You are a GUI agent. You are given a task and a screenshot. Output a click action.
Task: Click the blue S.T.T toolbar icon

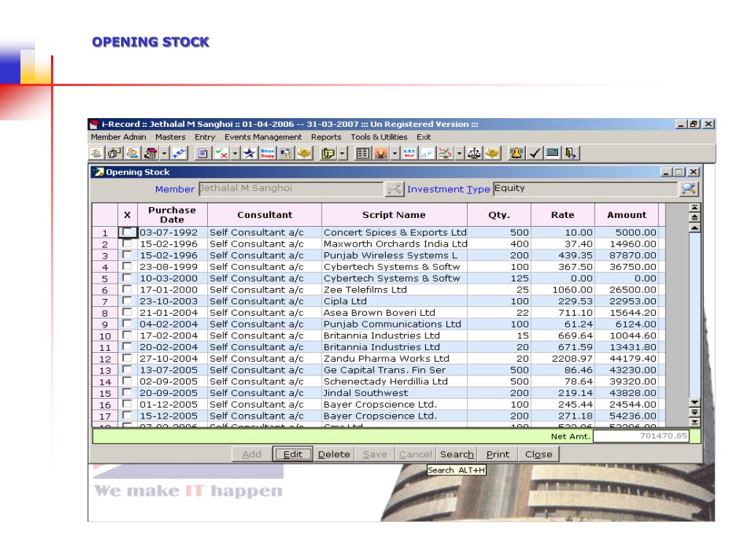click(x=179, y=153)
